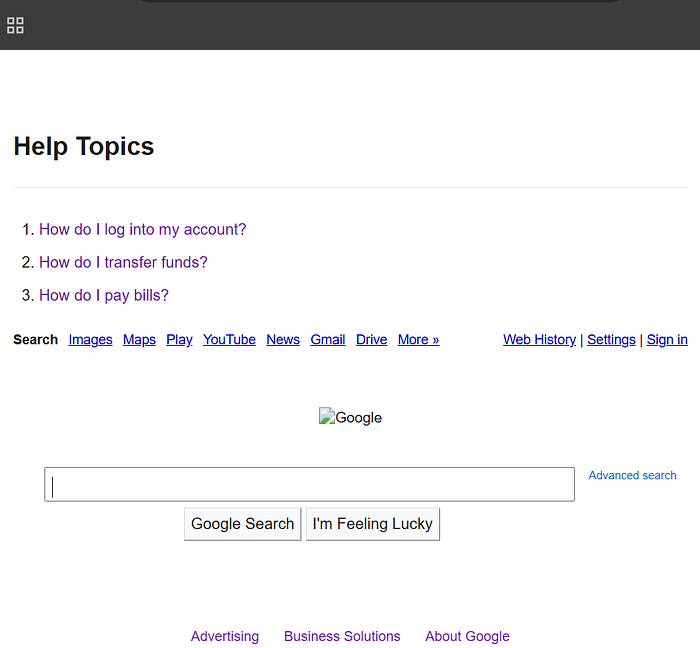Open Drive from the nav bar
This screenshot has height=648, width=700.
pos(371,340)
